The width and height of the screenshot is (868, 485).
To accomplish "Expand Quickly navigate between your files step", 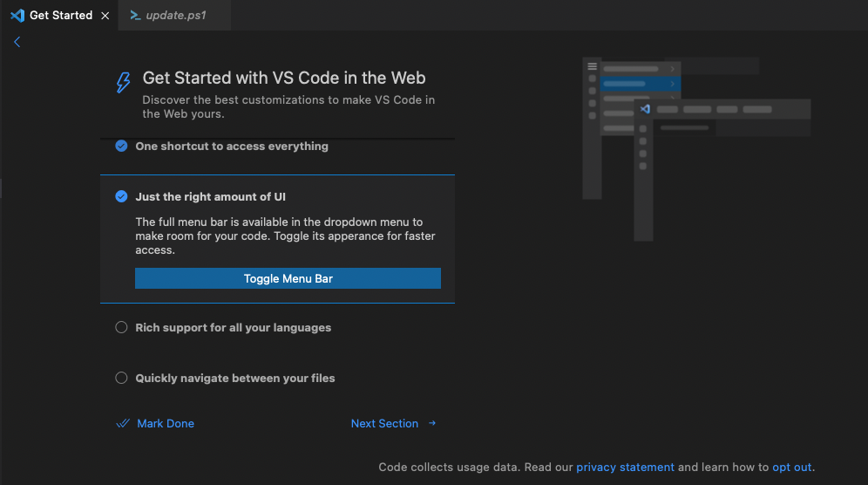I will (235, 378).
